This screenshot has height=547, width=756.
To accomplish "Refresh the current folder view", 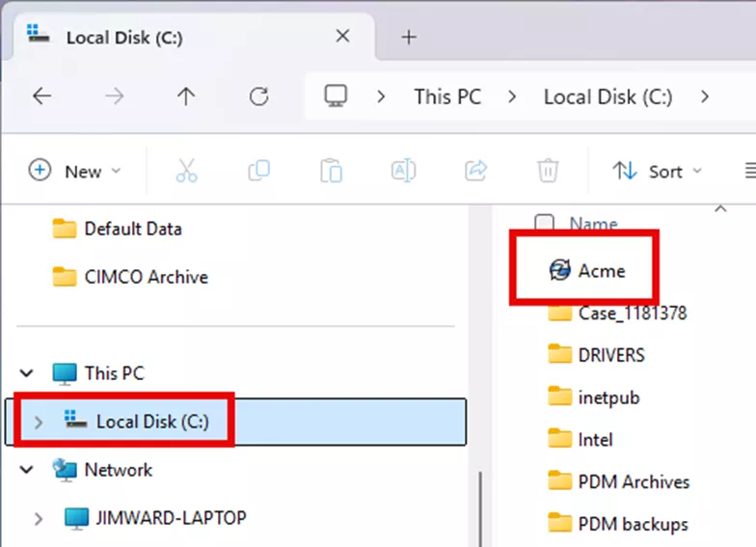I will [x=258, y=96].
